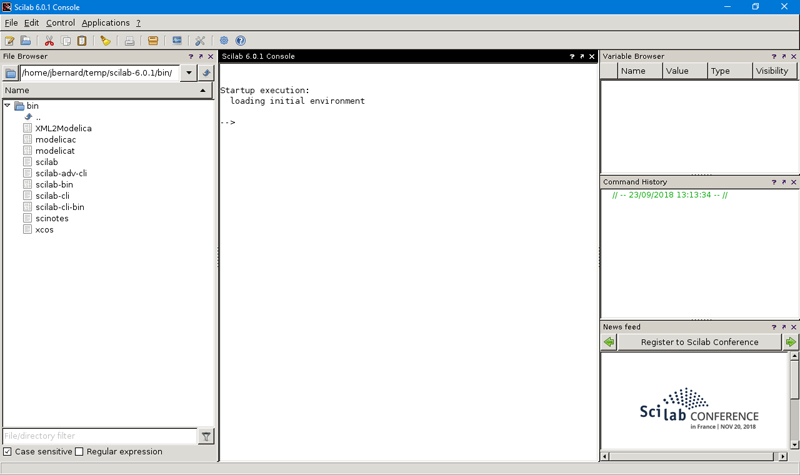Click the News feed horizontal scrollbar

(x=694, y=456)
